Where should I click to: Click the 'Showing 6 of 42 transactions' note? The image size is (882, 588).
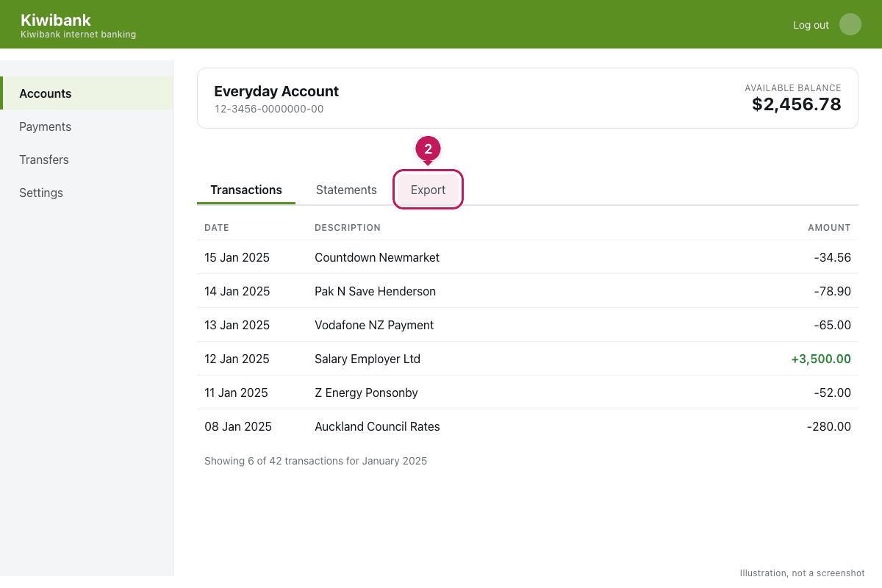tap(315, 461)
